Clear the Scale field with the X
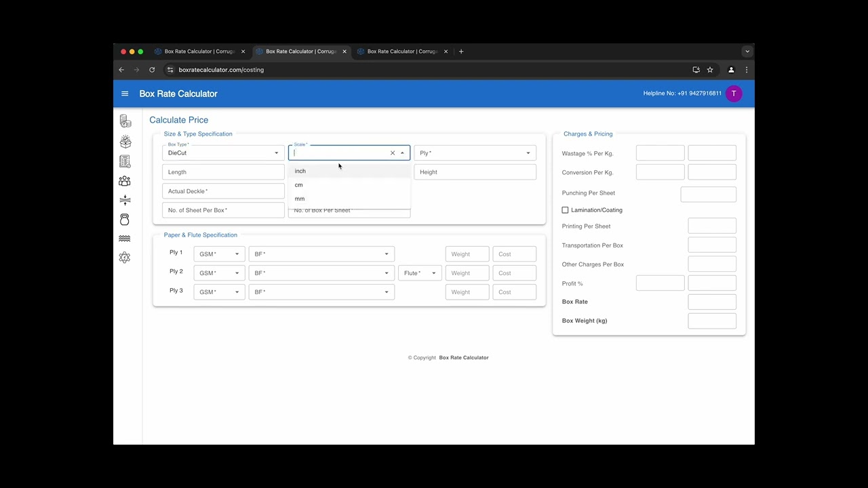This screenshot has height=488, width=868. 392,153
